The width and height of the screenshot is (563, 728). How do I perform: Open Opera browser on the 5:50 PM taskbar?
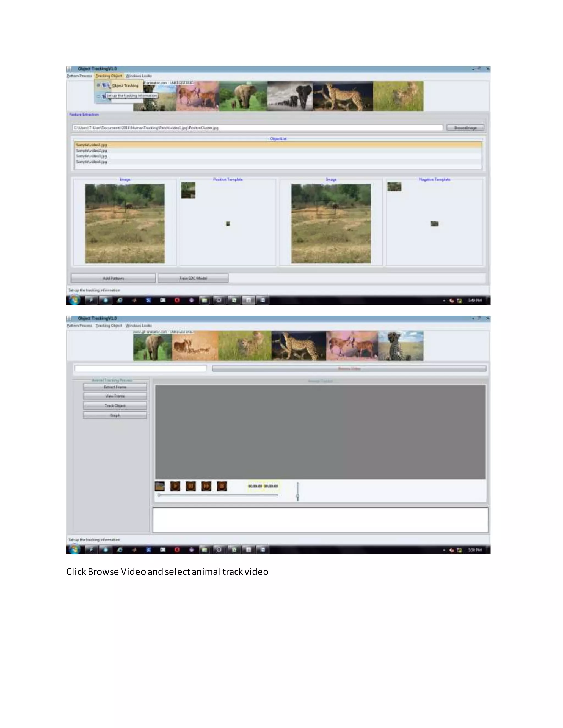(177, 550)
